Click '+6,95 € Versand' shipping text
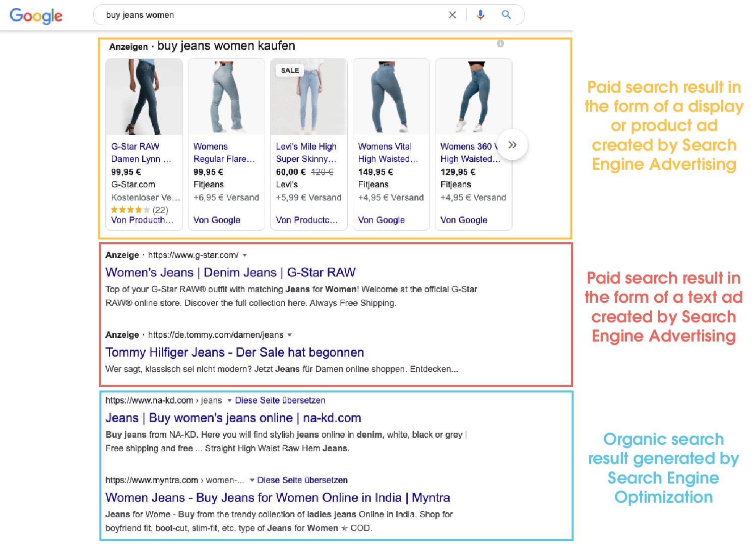Viewport: 756px width, 544px height. pyautogui.click(x=226, y=198)
